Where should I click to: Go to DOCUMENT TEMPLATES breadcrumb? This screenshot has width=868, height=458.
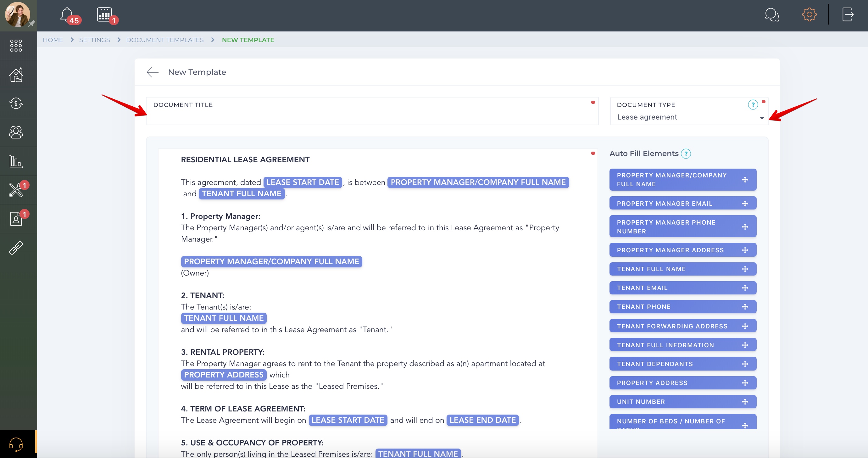165,40
